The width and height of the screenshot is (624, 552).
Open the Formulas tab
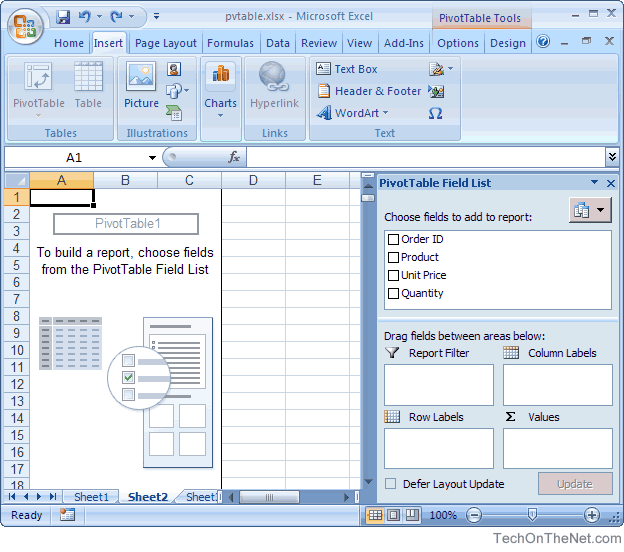tap(230, 43)
